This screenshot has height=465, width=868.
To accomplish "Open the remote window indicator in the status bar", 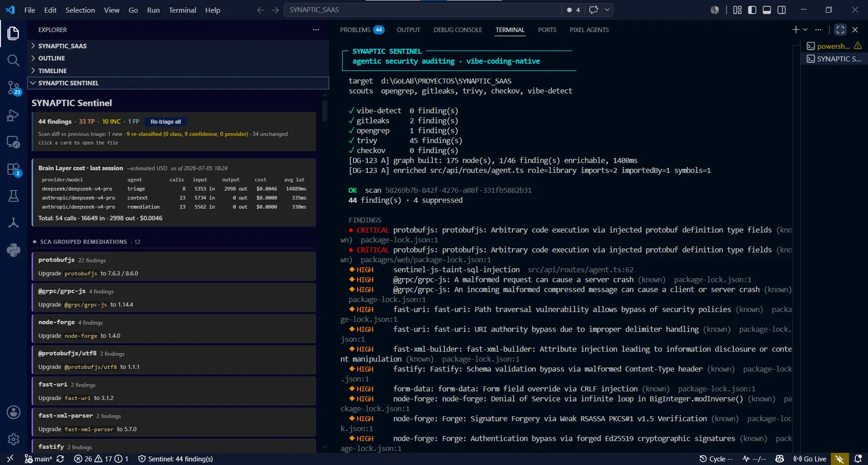I will pos(10,458).
